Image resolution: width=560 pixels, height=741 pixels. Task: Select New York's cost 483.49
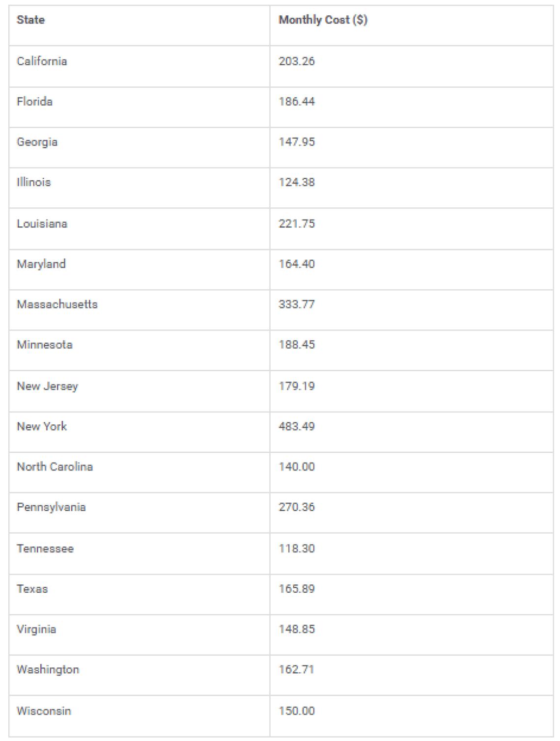point(297,426)
